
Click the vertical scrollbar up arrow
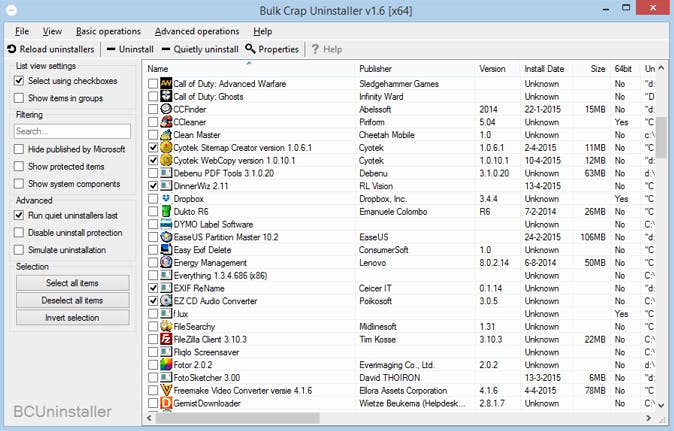[x=661, y=68]
